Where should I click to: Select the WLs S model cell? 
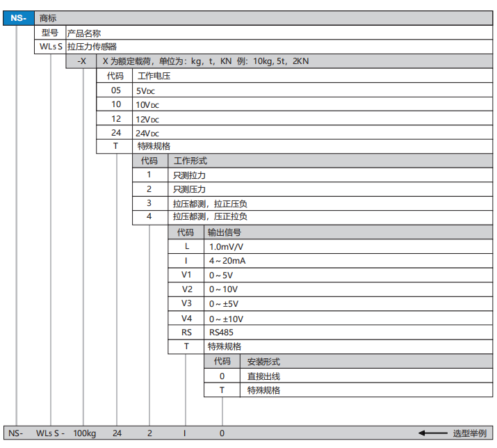[x=51, y=47]
